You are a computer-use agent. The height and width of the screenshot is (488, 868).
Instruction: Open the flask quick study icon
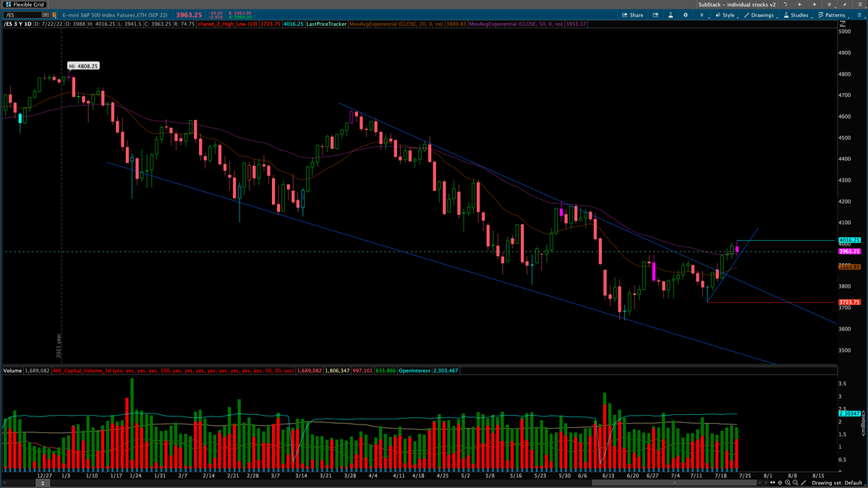pos(671,15)
